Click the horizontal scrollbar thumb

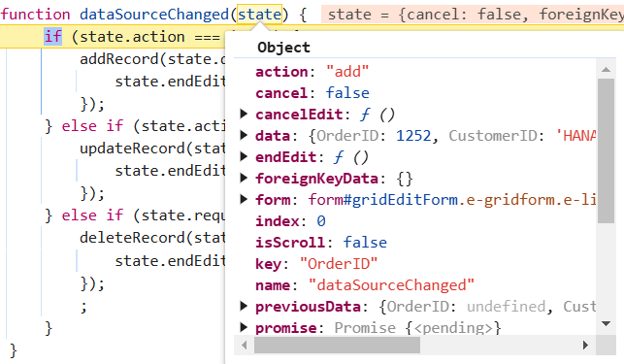[x=337, y=345]
